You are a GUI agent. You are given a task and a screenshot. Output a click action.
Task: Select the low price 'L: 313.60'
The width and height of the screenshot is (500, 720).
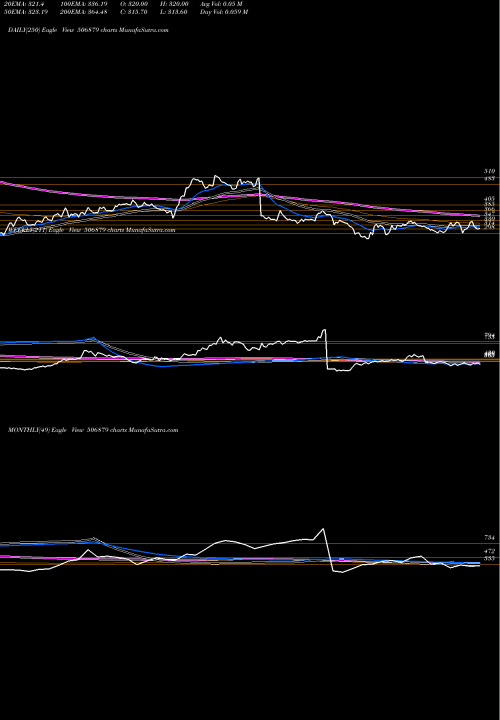pyautogui.click(x=174, y=12)
